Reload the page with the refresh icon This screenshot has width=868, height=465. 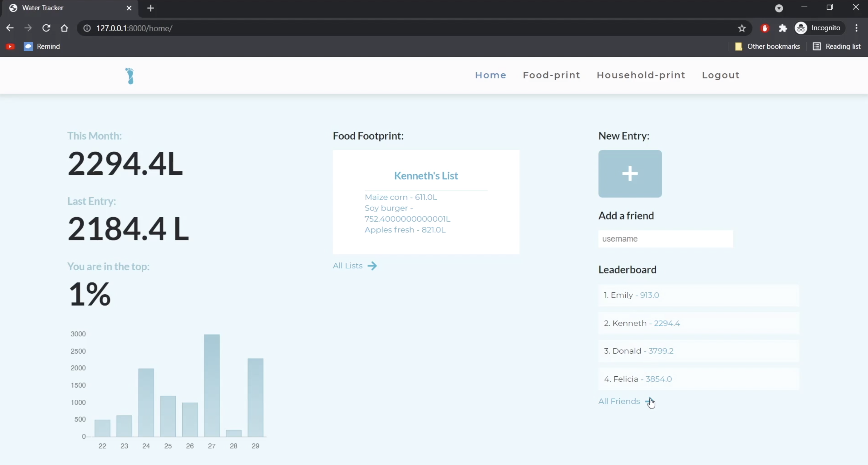click(x=46, y=28)
